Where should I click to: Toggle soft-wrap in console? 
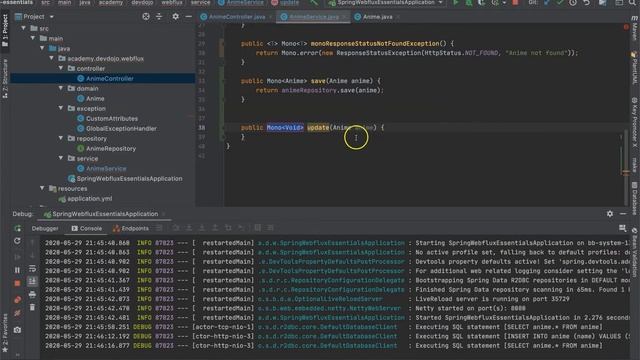pos(32,269)
